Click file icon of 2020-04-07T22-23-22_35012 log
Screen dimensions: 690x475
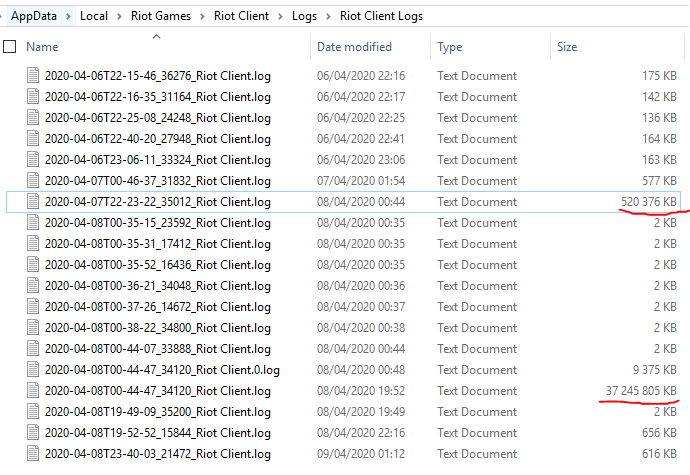coord(33,201)
